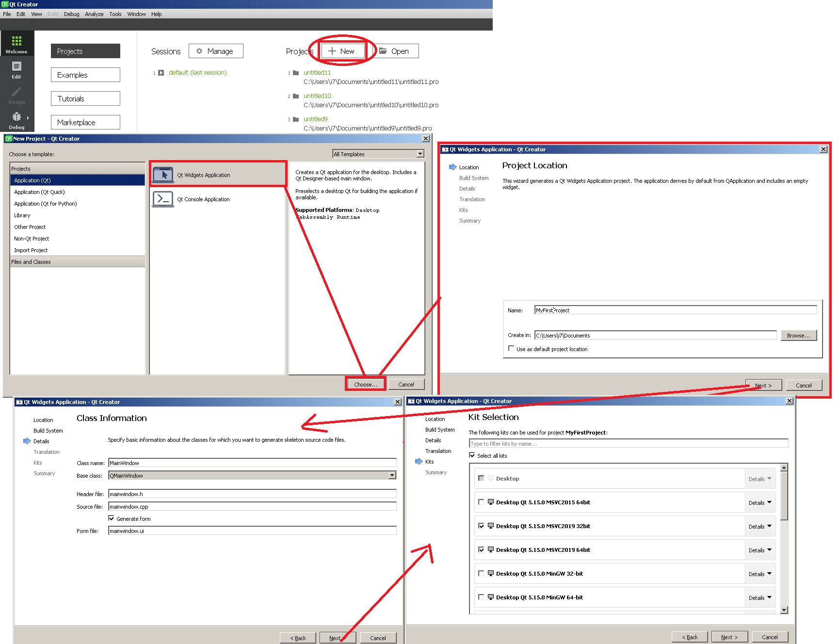Uncheck Select all kits

[x=472, y=455]
